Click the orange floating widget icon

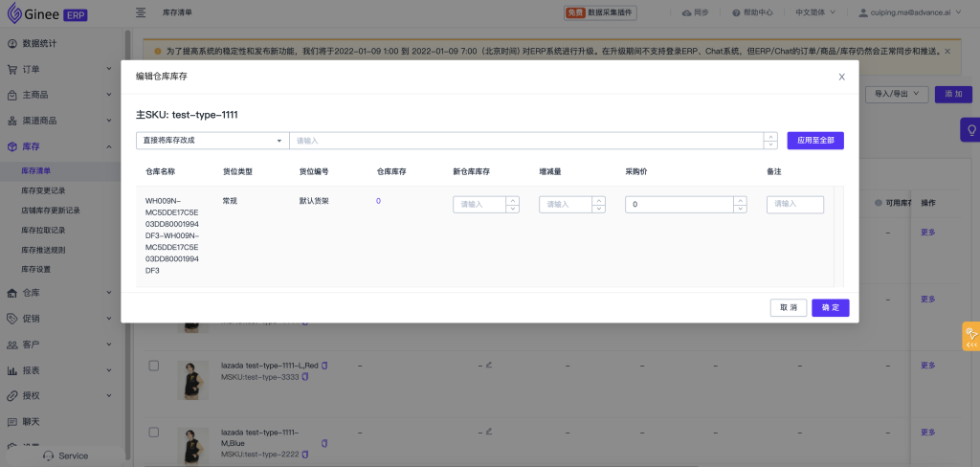click(970, 336)
